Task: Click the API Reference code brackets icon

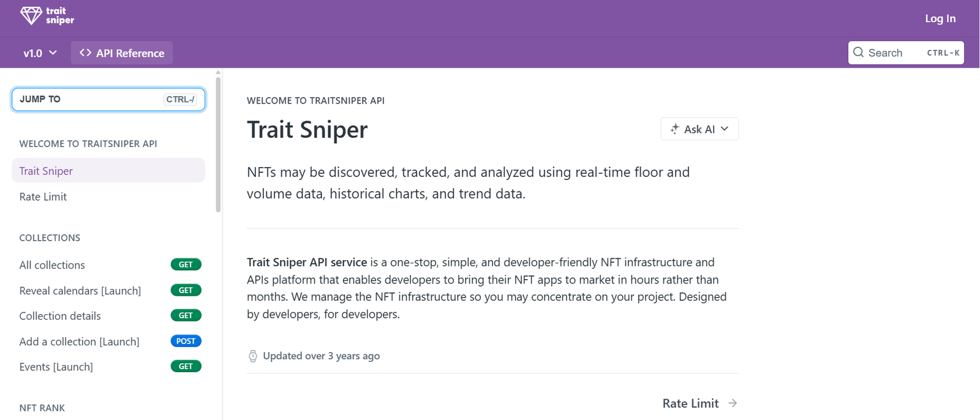Action: 85,53
